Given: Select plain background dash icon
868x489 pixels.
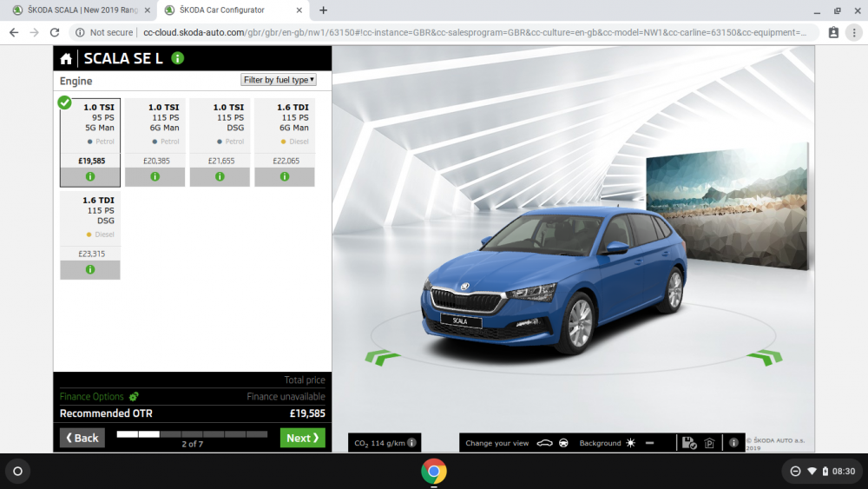Looking at the screenshot, I should pos(649,443).
